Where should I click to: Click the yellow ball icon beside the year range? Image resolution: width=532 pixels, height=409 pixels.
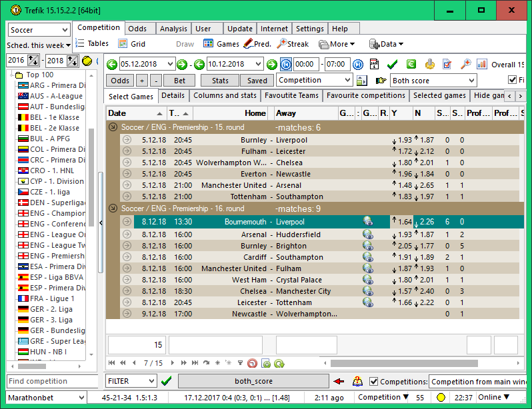point(87,61)
